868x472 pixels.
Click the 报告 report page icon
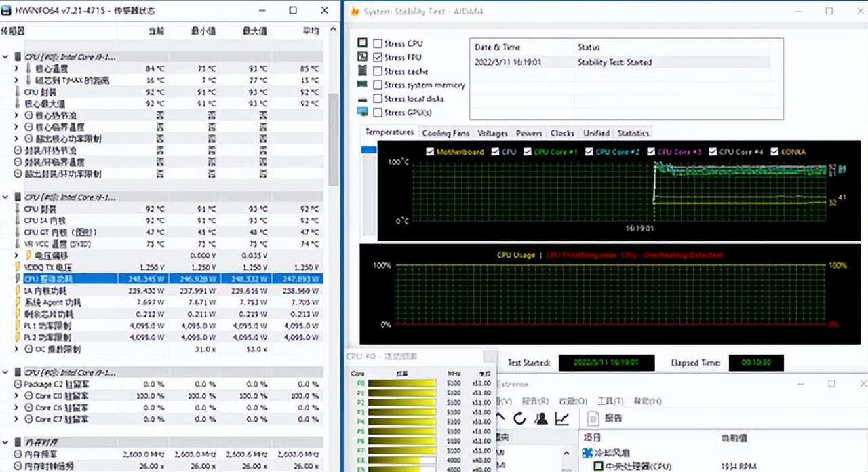point(591,418)
